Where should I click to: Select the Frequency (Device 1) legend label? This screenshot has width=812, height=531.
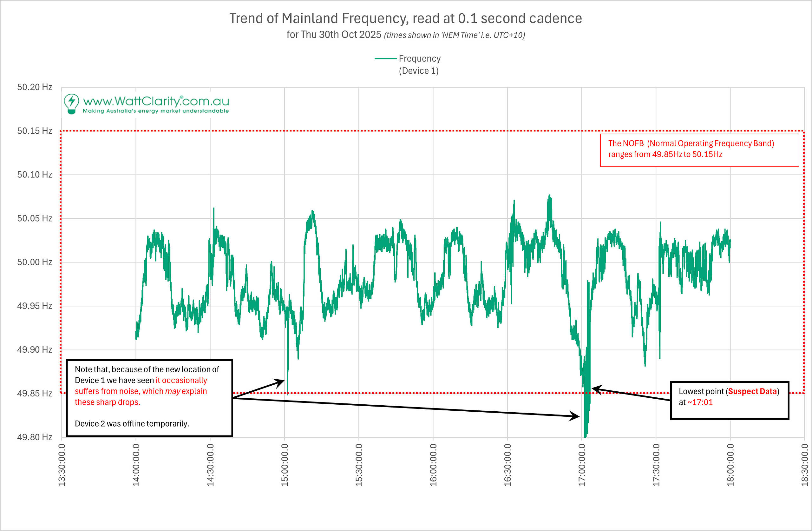[419, 64]
